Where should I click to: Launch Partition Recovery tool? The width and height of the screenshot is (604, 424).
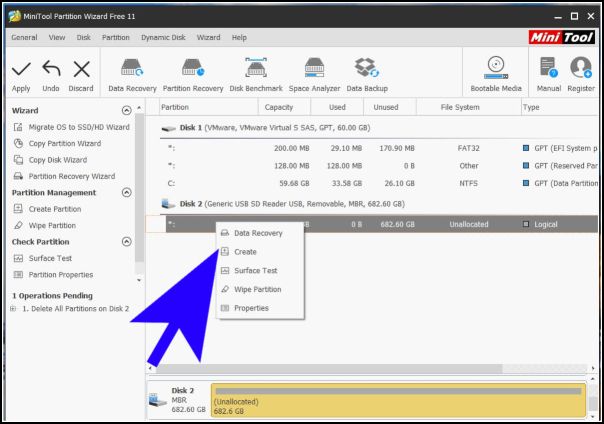193,69
